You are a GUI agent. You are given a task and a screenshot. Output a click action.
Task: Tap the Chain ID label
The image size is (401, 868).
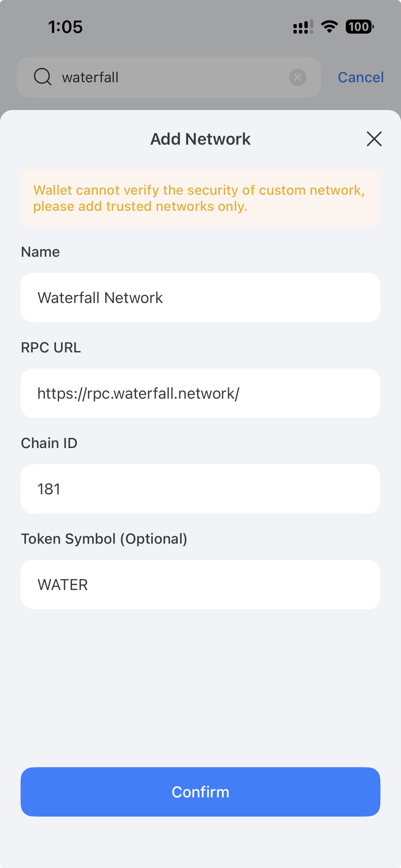[x=49, y=443]
